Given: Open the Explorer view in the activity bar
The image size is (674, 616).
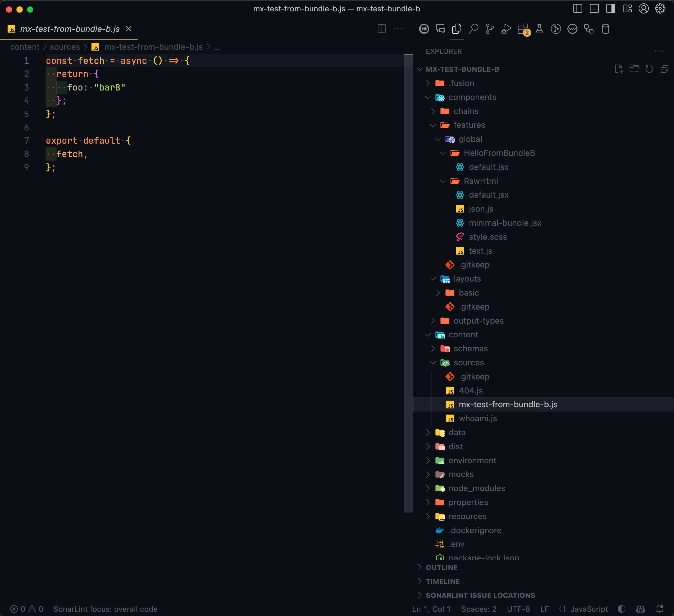Looking at the screenshot, I should (457, 29).
